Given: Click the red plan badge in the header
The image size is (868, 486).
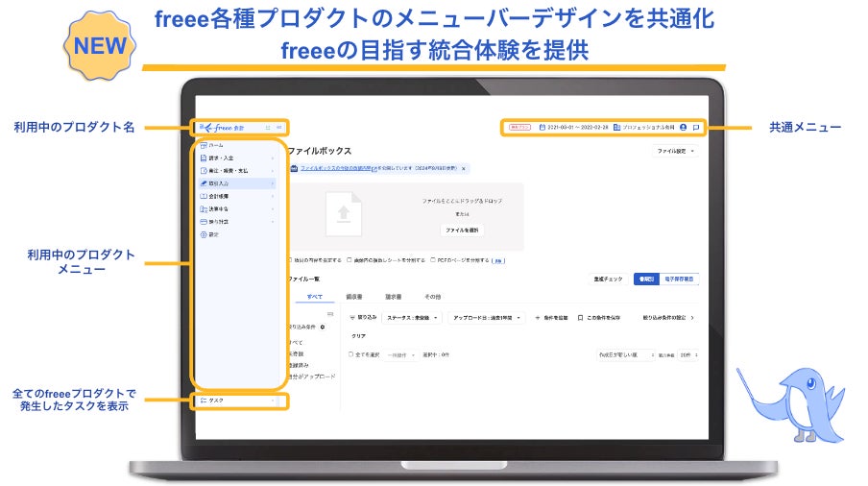Looking at the screenshot, I should 519,128.
